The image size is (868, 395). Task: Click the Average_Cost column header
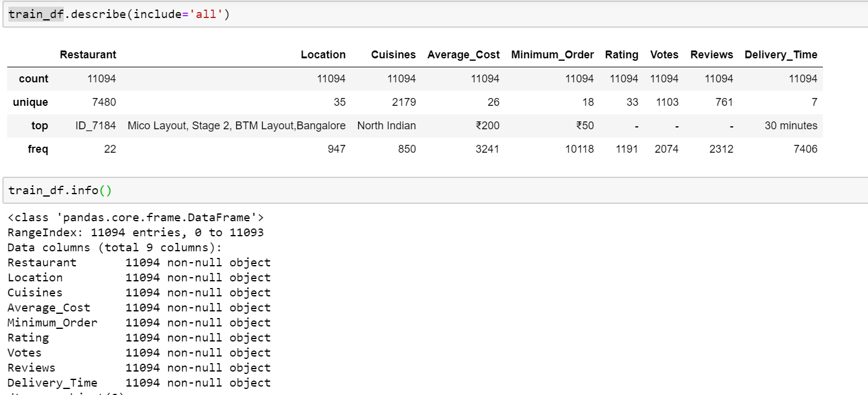click(x=463, y=55)
